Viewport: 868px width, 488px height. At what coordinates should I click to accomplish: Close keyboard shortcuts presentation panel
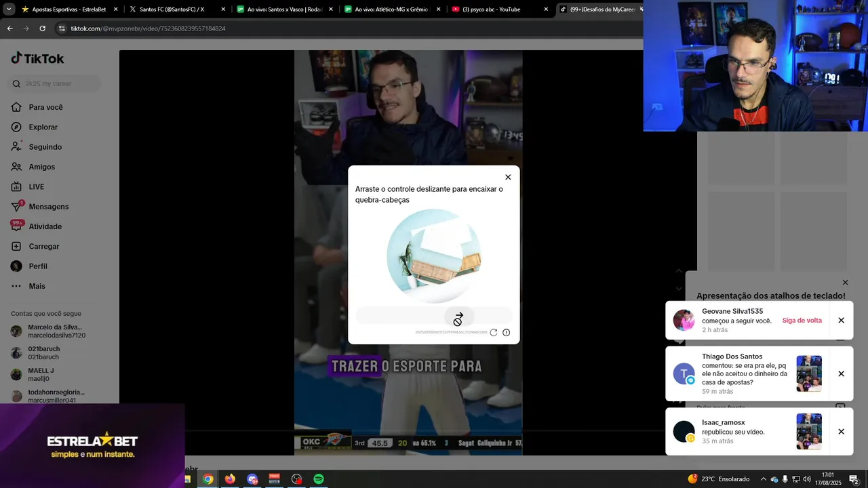pos(845,283)
